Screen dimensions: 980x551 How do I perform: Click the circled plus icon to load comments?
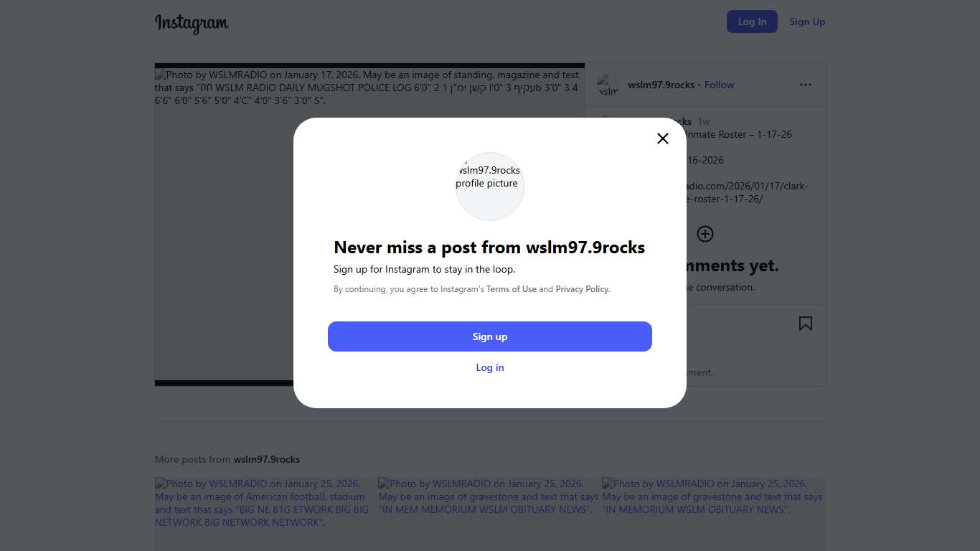coord(705,234)
